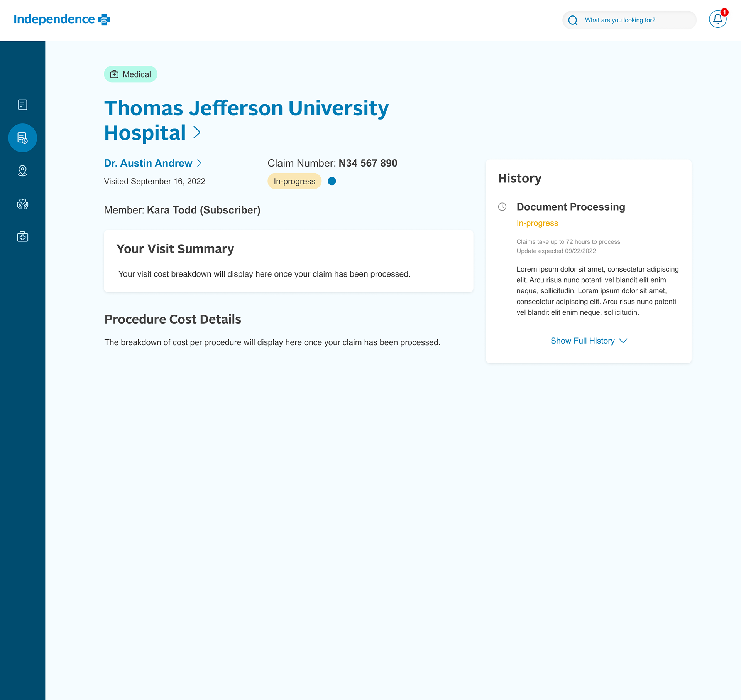Click the History panel heading
Screen dimensions: 741x700
point(519,179)
